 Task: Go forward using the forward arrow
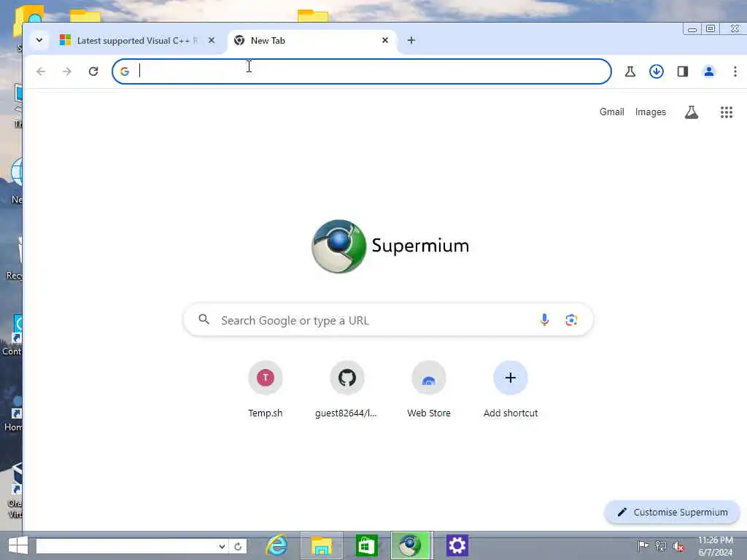(x=67, y=71)
